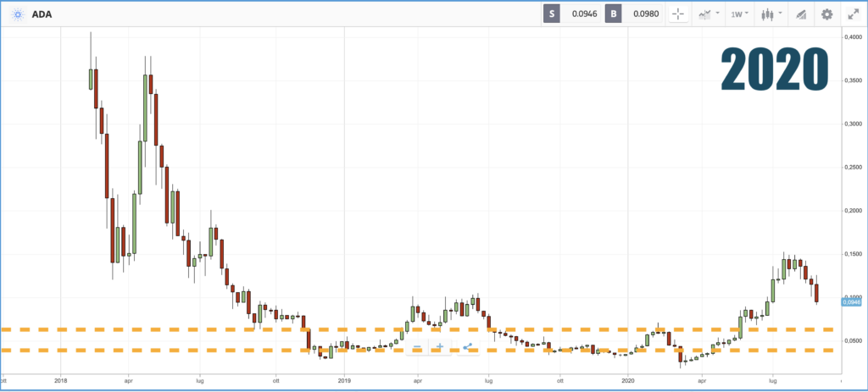Open chart settings gear
This screenshot has width=868, height=392.
[x=826, y=14]
